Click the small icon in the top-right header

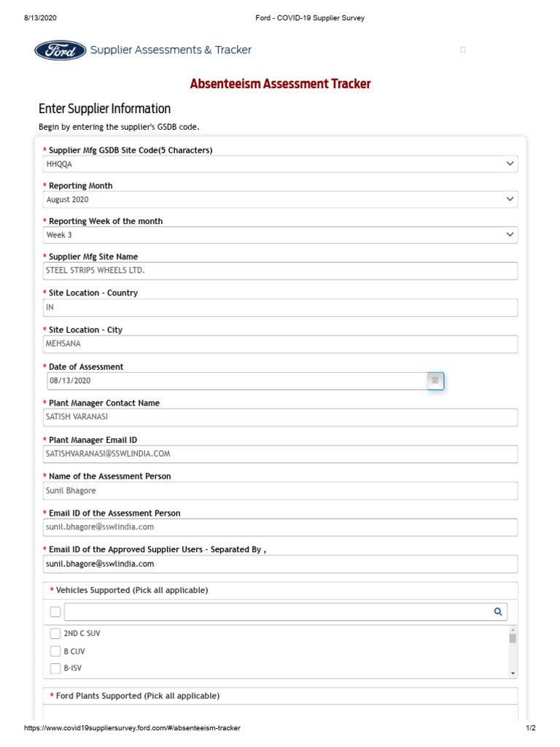point(463,50)
